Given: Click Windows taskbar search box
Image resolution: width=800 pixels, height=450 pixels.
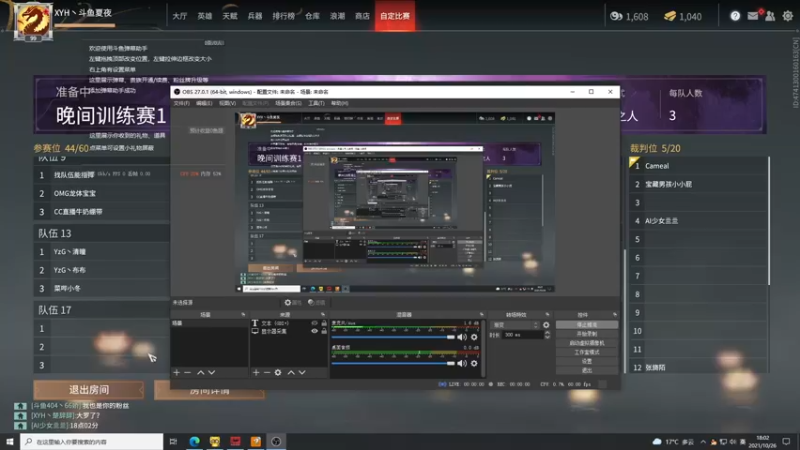Looking at the screenshot, I should (92, 441).
